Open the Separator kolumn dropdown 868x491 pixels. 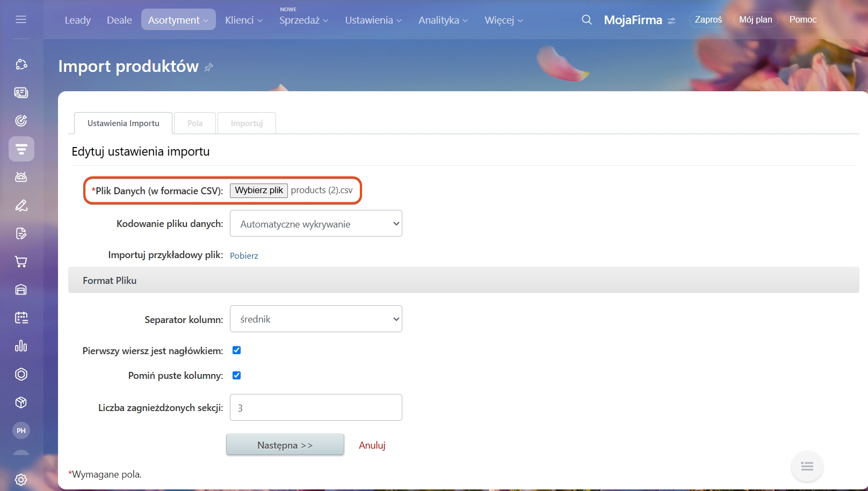pyautogui.click(x=316, y=319)
